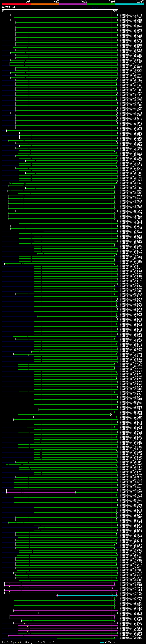Select the hit UniRef100_B9II22
146x644 pixels.
131,294
